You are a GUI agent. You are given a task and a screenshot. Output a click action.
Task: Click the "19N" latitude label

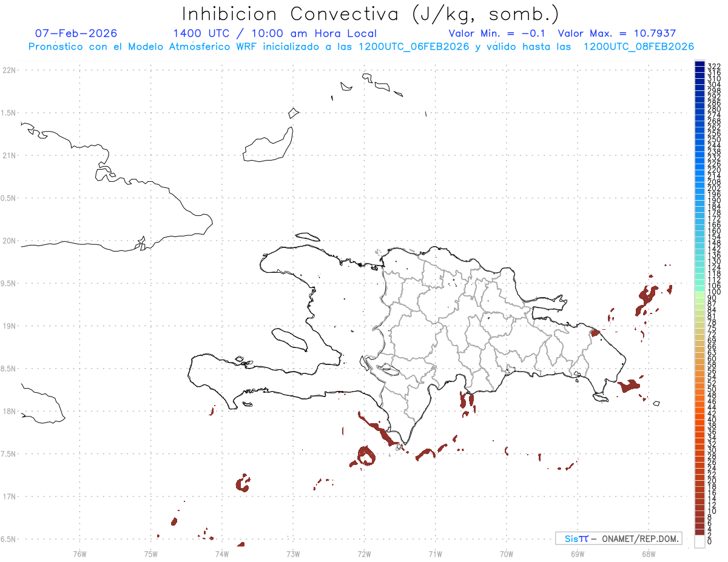[9, 326]
